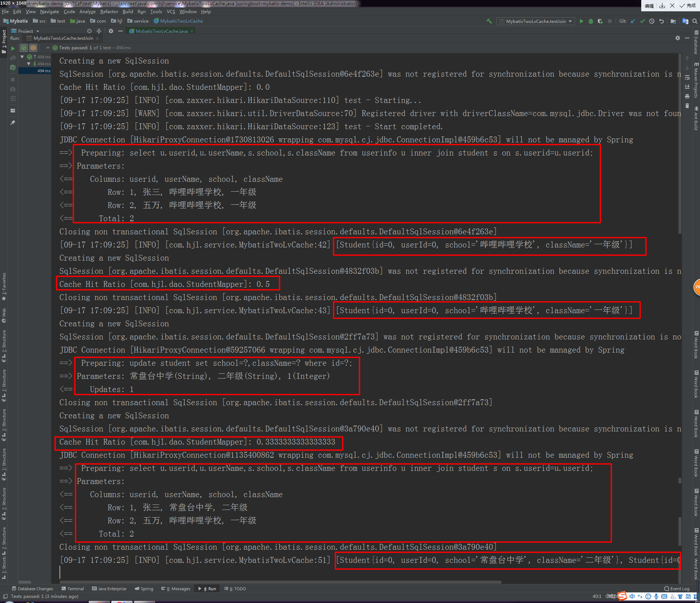Open Project panel gear settings
Image resolution: width=700 pixels, height=603 pixels.
pos(111,31)
